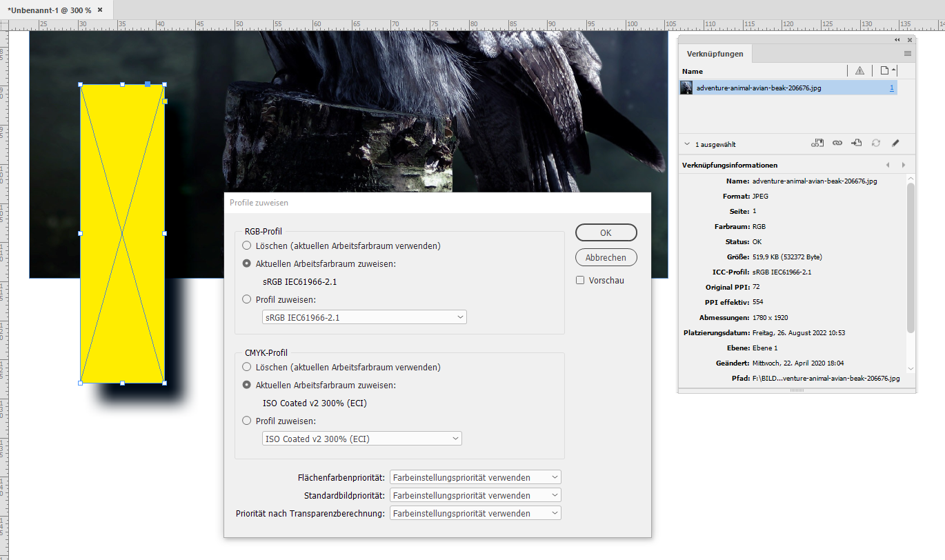Click the page column icon in the links header
The height and width of the screenshot is (560, 945).
(883, 71)
